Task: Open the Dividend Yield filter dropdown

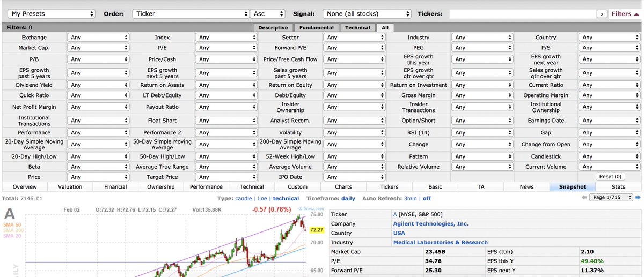Action: (98, 85)
